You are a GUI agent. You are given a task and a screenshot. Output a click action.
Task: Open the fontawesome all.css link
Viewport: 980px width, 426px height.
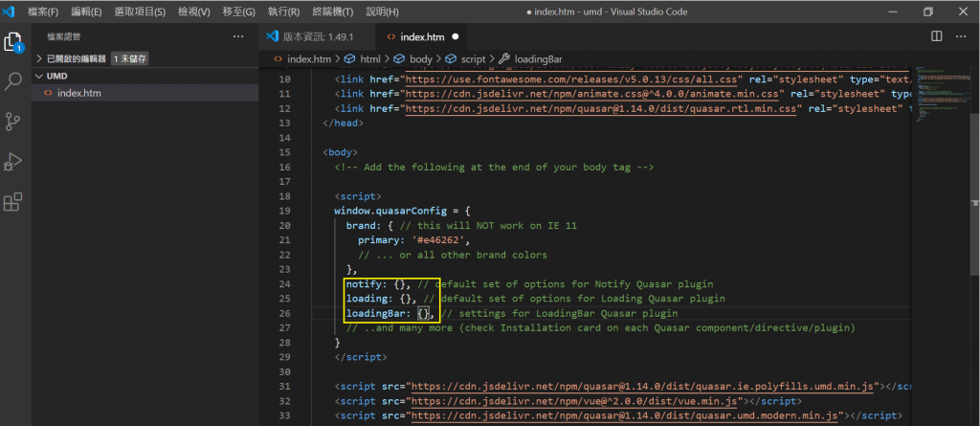[x=573, y=79]
